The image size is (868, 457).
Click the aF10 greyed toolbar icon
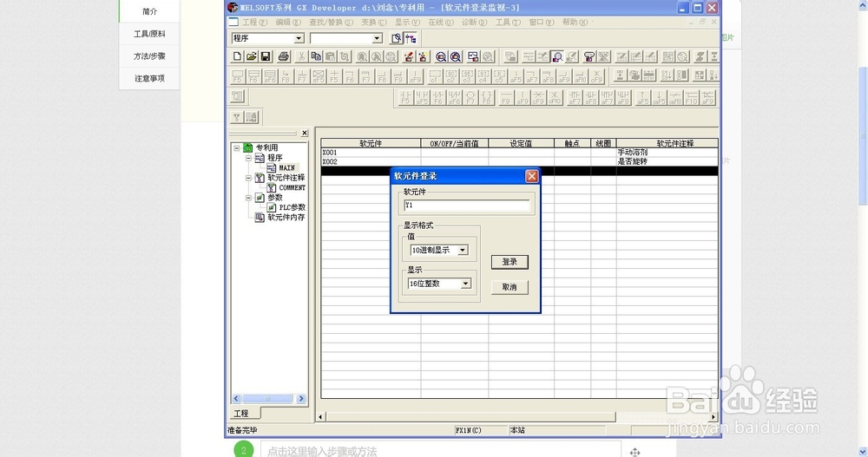580,76
